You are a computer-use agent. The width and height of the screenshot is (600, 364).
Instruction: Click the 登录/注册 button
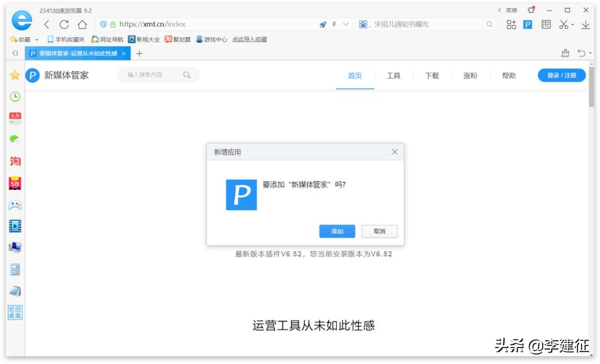coord(562,75)
